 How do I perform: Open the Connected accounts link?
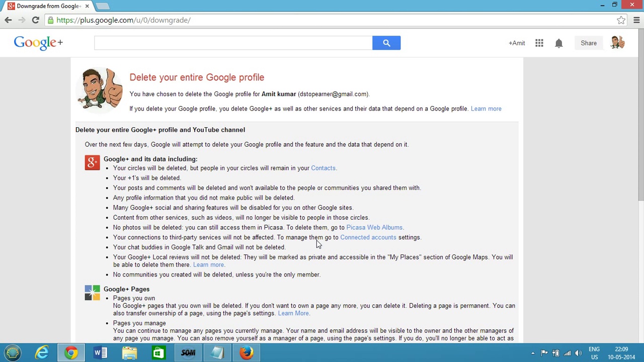click(x=368, y=237)
